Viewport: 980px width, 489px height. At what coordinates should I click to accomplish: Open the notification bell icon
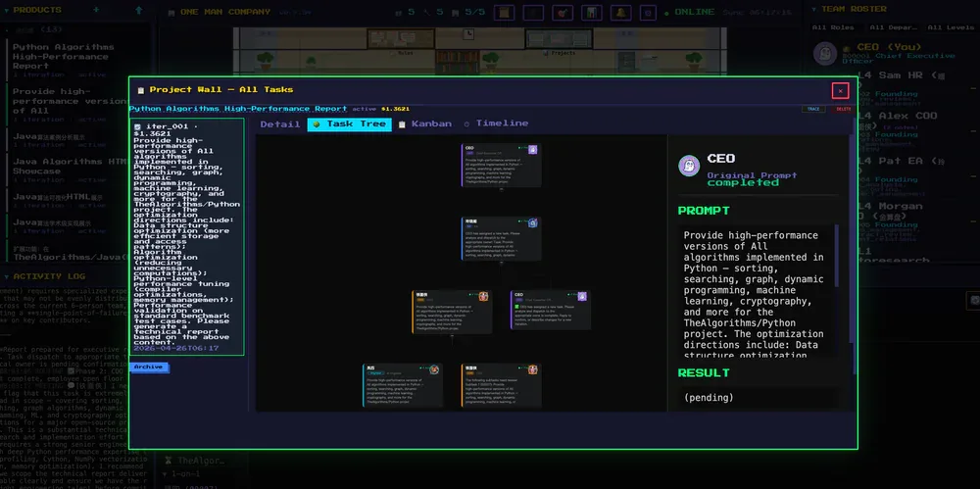coord(620,13)
